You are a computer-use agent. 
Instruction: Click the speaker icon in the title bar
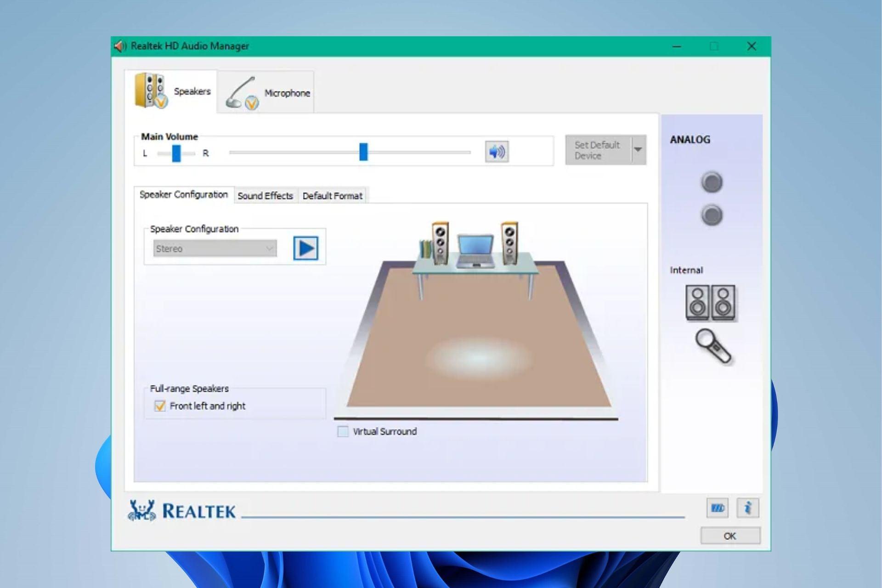coord(119,45)
